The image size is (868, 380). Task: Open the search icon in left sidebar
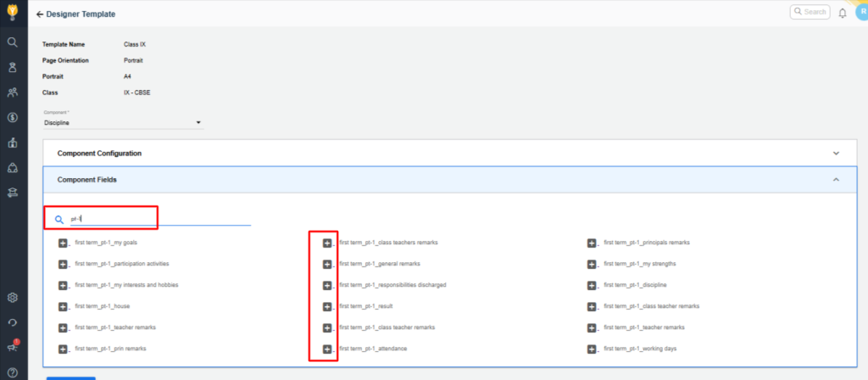point(13,42)
